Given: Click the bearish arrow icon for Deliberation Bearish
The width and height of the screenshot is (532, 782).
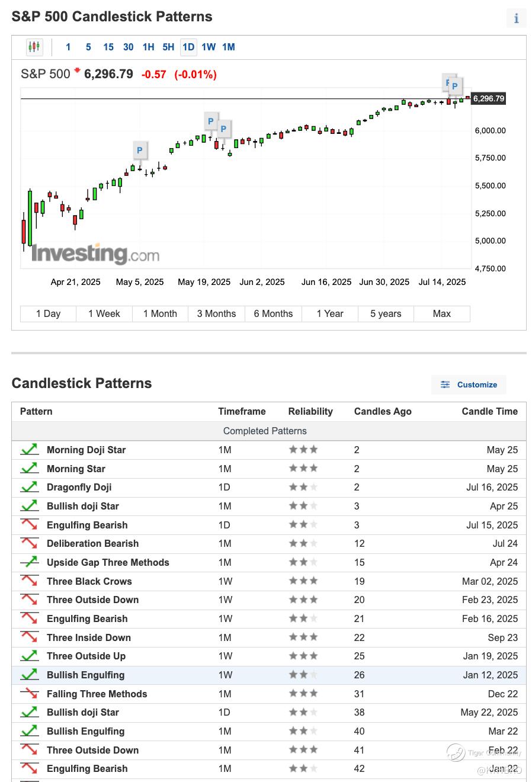Looking at the screenshot, I should [30, 543].
